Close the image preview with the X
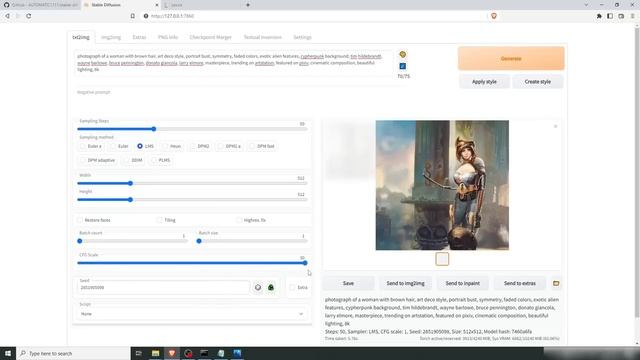Image resolution: width=640 pixels, height=360 pixels. coord(555,127)
